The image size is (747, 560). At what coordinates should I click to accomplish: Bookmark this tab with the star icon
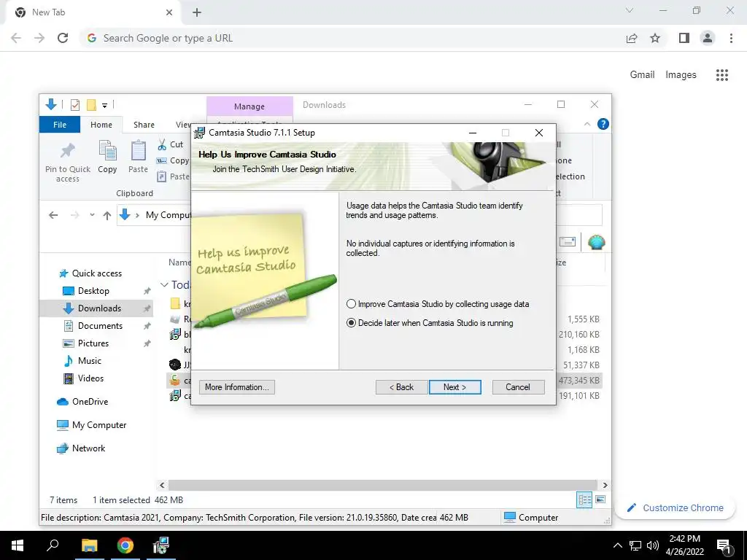click(x=655, y=38)
